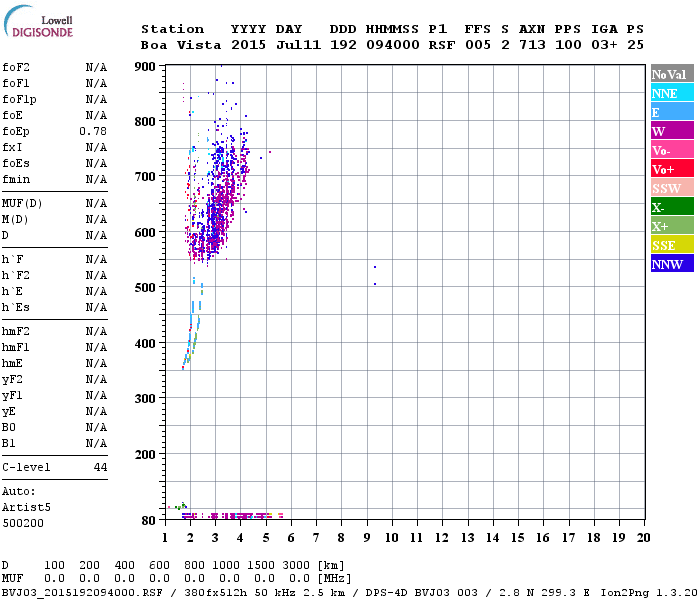Click the 03+ IGA value

pyautogui.click(x=604, y=45)
